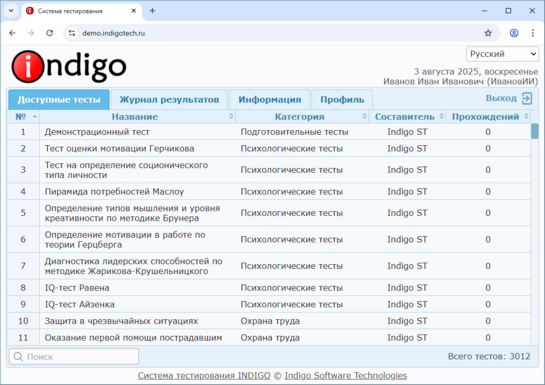Image resolution: width=545 pixels, height=385 pixels.
Task: Select Тест на определение соционического типа личности
Action: pyautogui.click(x=269, y=170)
